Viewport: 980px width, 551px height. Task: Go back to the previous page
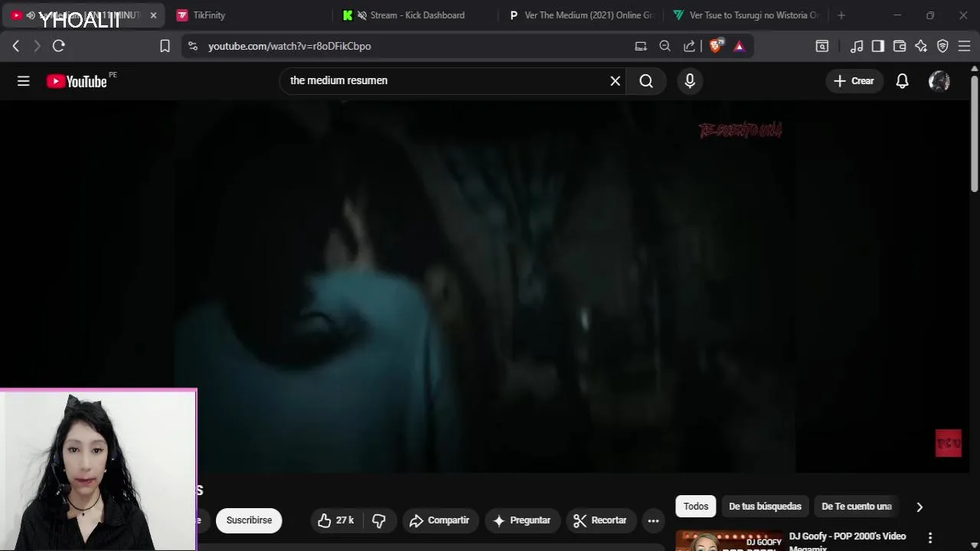pyautogui.click(x=16, y=46)
